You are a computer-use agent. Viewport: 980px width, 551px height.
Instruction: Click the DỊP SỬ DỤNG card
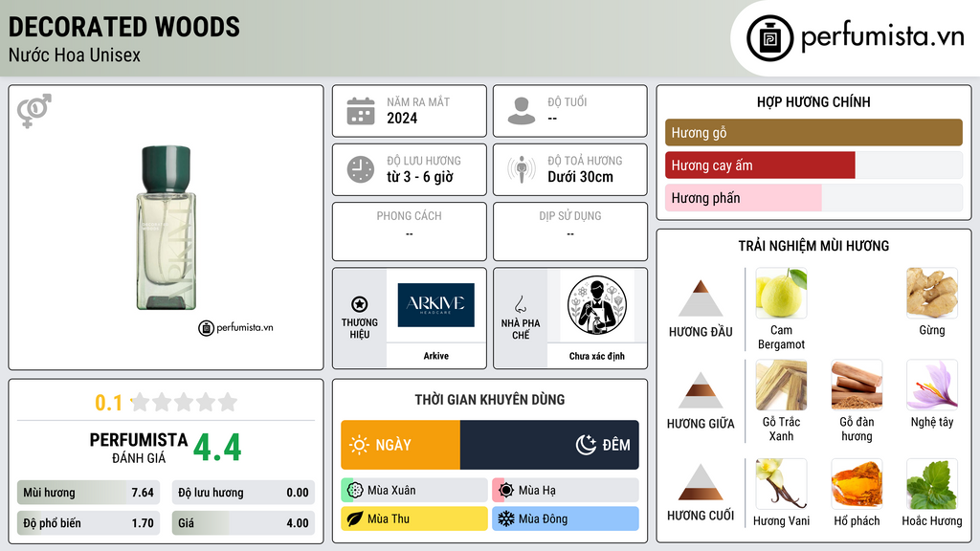(x=570, y=231)
